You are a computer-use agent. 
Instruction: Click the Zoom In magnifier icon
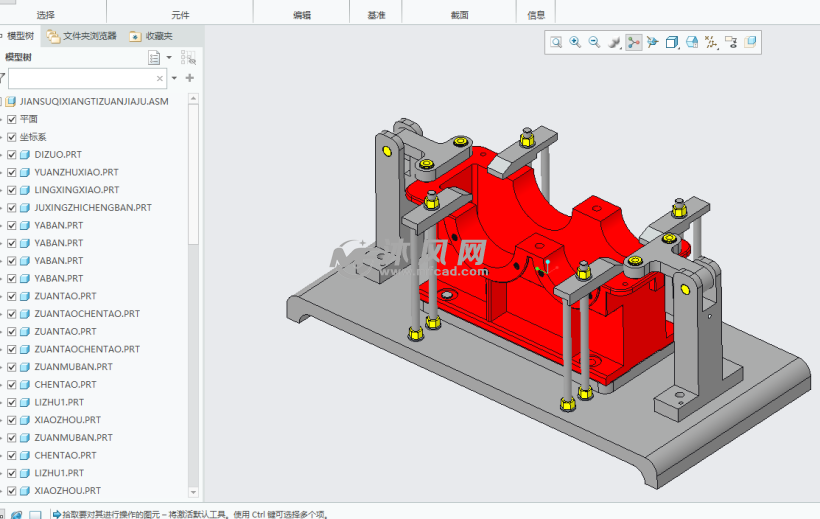click(x=575, y=42)
